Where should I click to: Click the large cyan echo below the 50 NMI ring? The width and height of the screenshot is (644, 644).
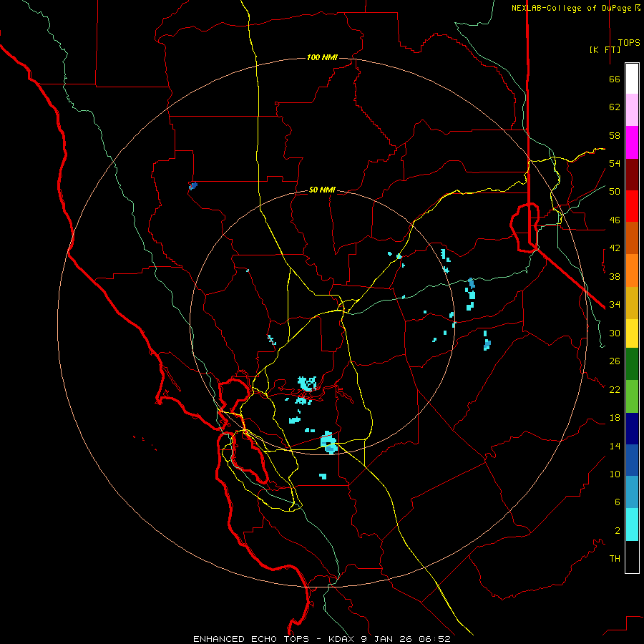(x=328, y=442)
